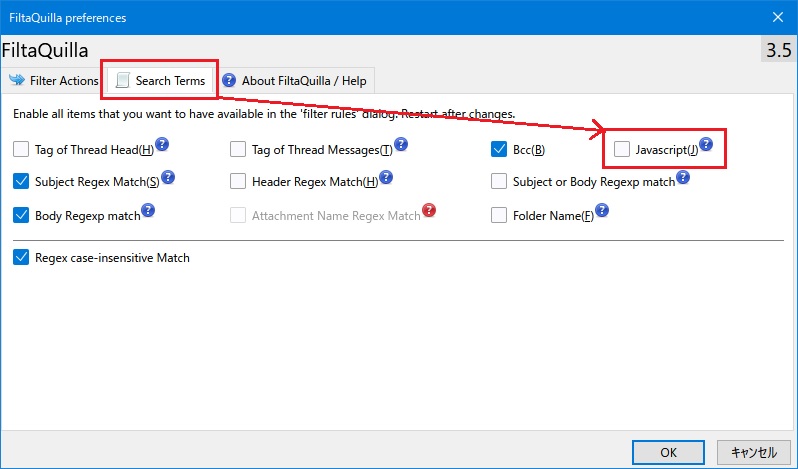Click help icon beside Javascript option
The width and height of the screenshot is (798, 469).
pyautogui.click(x=706, y=145)
